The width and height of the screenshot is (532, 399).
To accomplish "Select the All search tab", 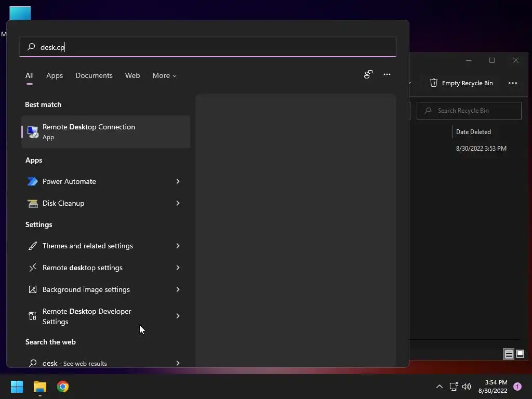I will coord(30,75).
